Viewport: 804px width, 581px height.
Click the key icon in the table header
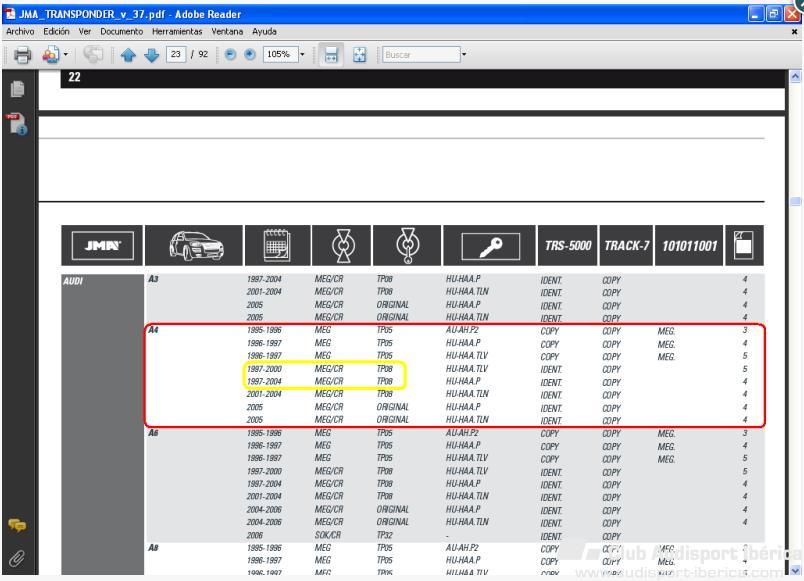click(491, 247)
